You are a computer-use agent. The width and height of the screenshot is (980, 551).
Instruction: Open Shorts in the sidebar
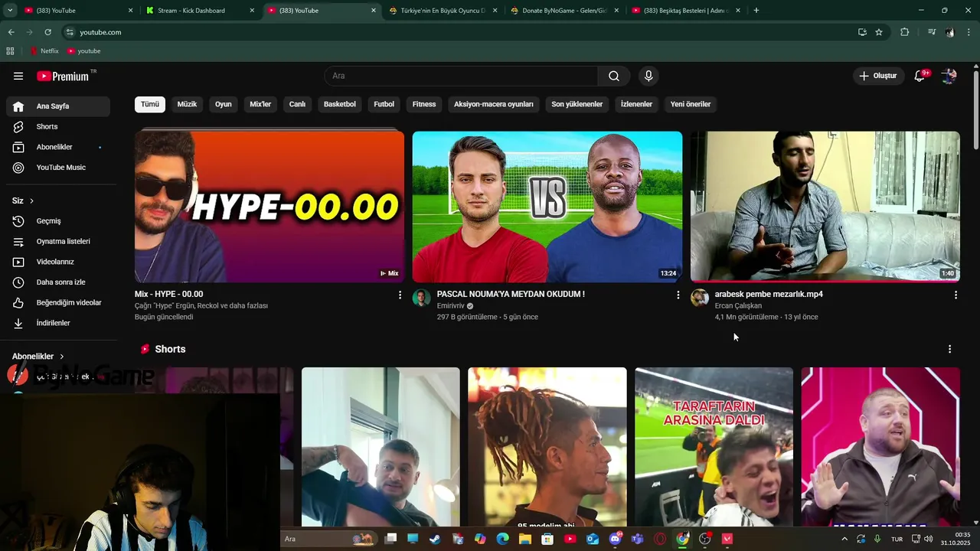(x=58, y=126)
